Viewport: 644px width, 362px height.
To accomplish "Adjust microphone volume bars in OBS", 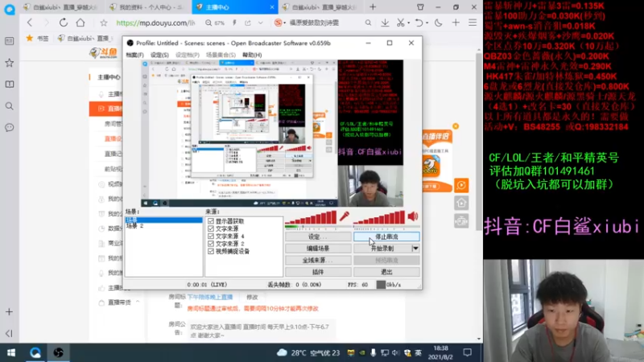I will point(311,217).
